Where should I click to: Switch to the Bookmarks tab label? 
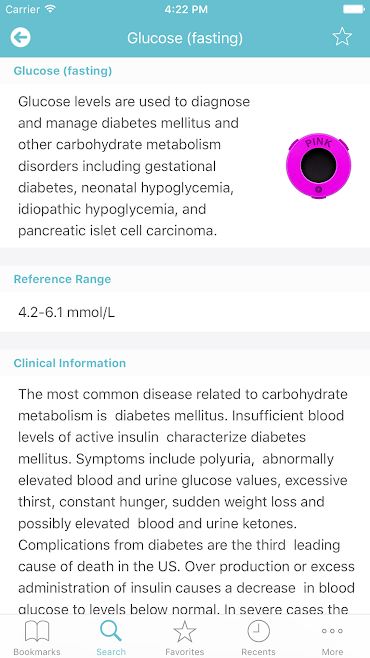(x=37, y=652)
